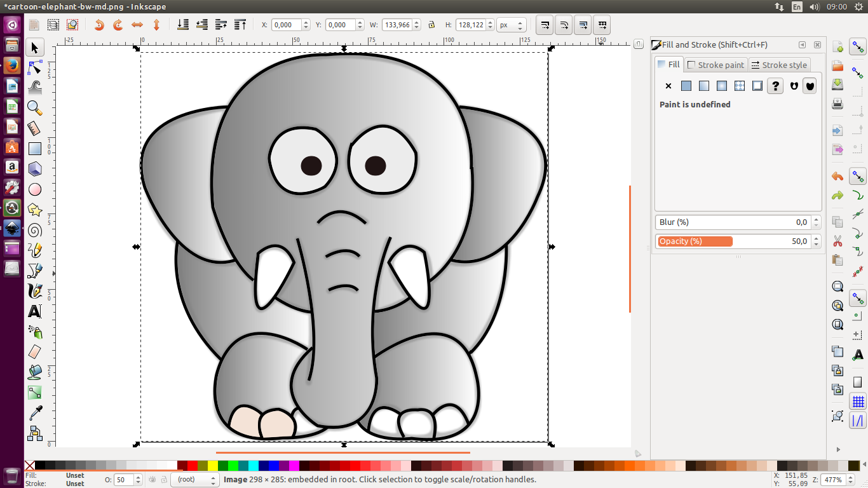Pick the yellow swatch in palette
868x488 pixels.
point(213,466)
